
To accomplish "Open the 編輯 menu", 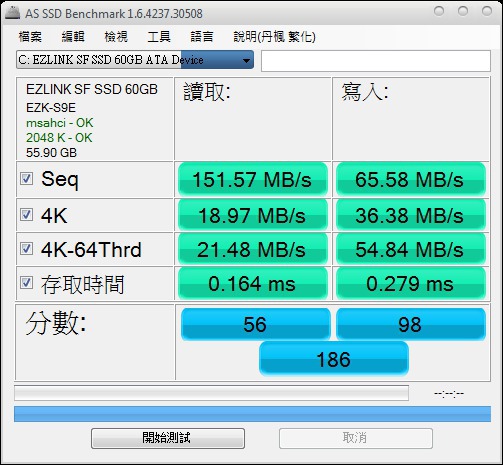I will 73,37.
